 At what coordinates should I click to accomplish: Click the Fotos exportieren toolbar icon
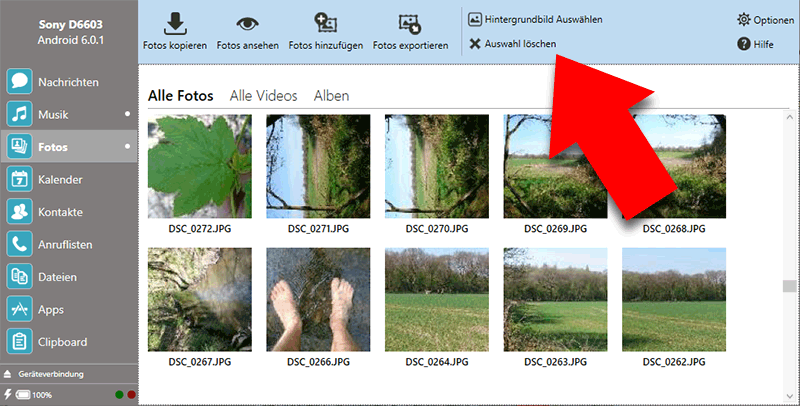[x=410, y=24]
